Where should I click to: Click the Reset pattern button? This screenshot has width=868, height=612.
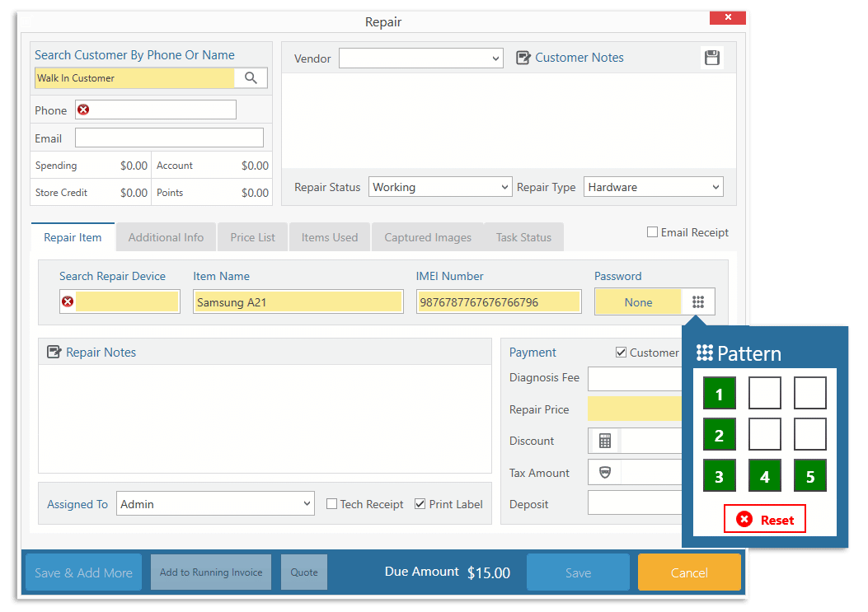pyautogui.click(x=764, y=519)
